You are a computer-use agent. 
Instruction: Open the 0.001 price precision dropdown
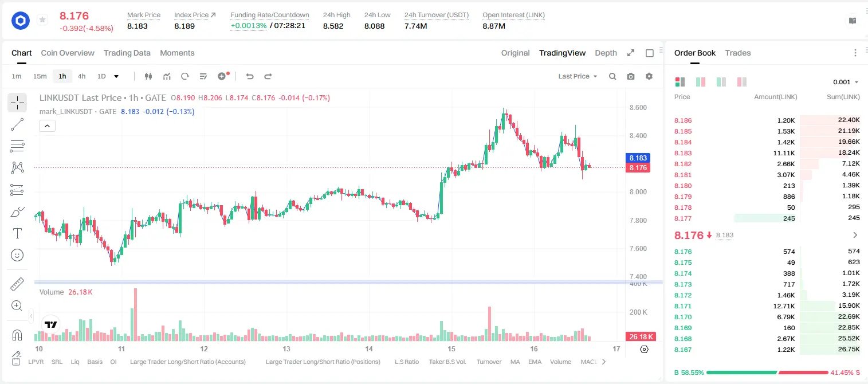click(x=846, y=82)
